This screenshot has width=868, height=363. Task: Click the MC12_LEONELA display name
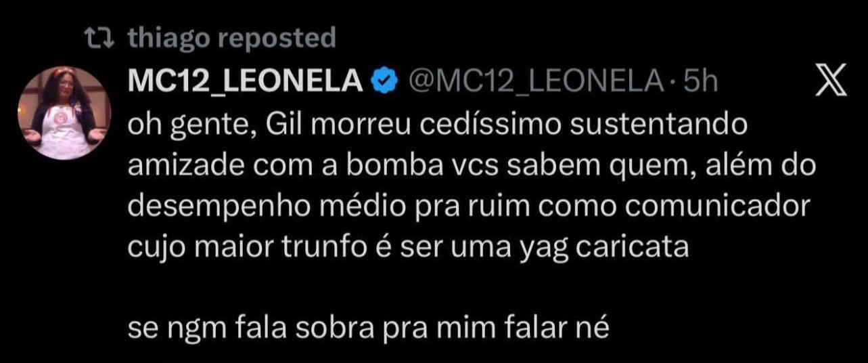click(245, 82)
